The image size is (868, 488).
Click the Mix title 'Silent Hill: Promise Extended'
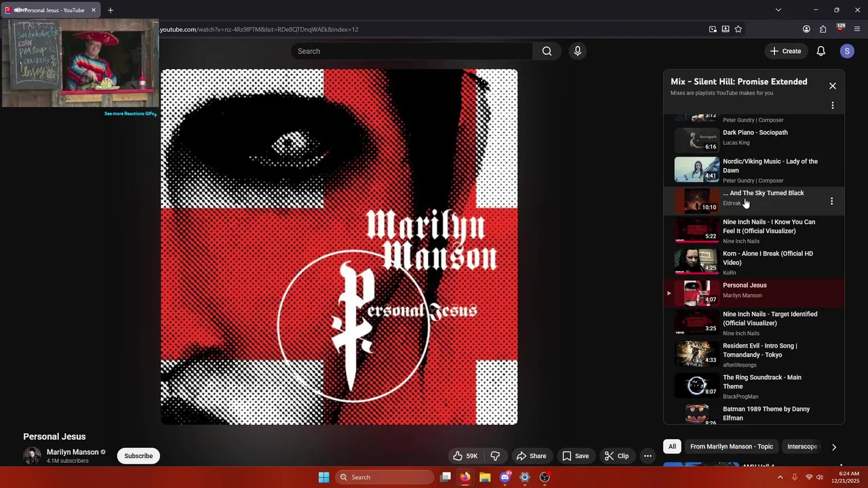739,81
